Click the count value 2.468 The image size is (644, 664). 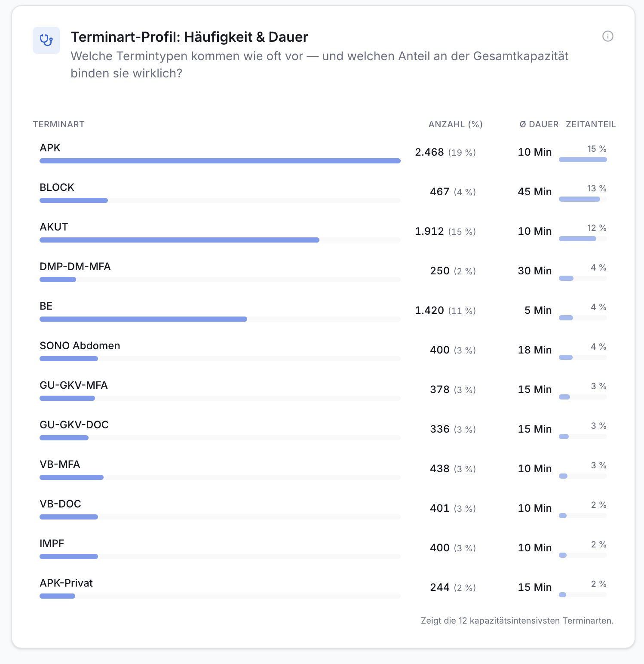(429, 152)
